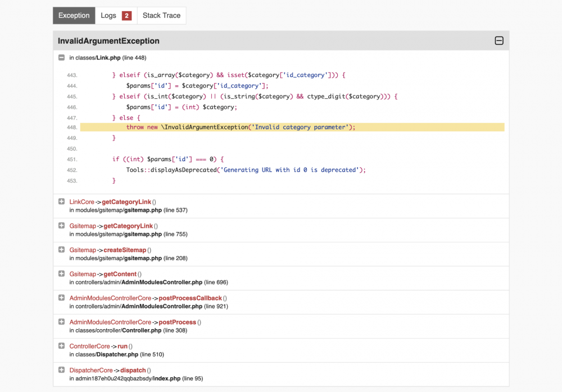This screenshot has width=562, height=392.
Task: Click the InvalidArgumentException header title
Action: (x=108, y=41)
